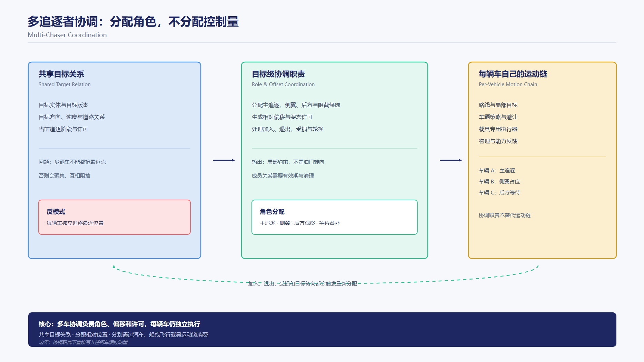Image resolution: width=644 pixels, height=362 pixels.
Task: Select the line 车辆 C：后方等待
Action: click(499, 193)
